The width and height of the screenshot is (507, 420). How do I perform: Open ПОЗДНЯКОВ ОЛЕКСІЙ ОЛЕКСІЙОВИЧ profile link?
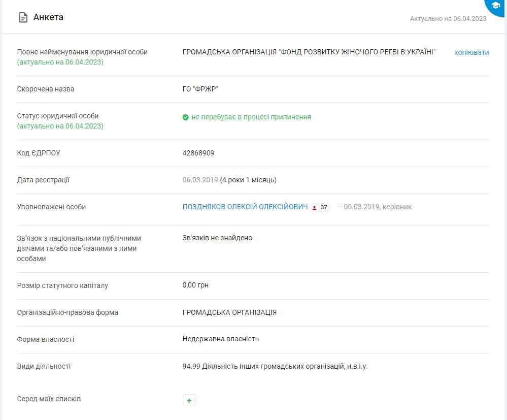point(245,207)
